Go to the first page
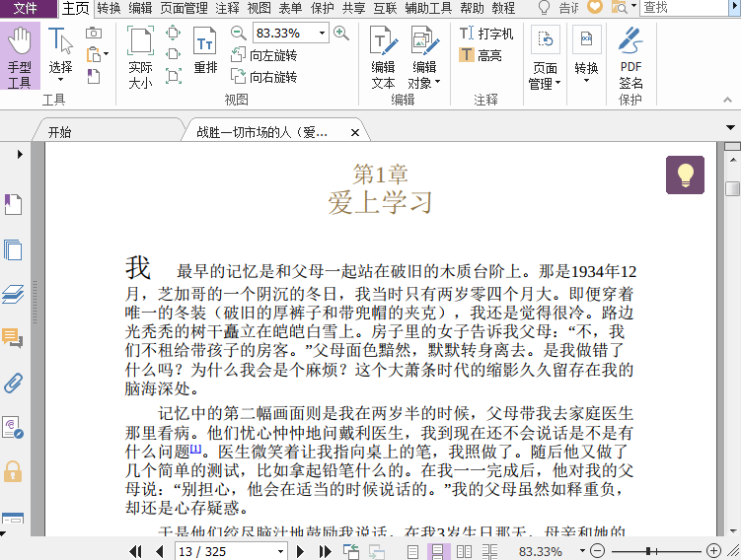The width and height of the screenshot is (741, 560). coord(135,551)
